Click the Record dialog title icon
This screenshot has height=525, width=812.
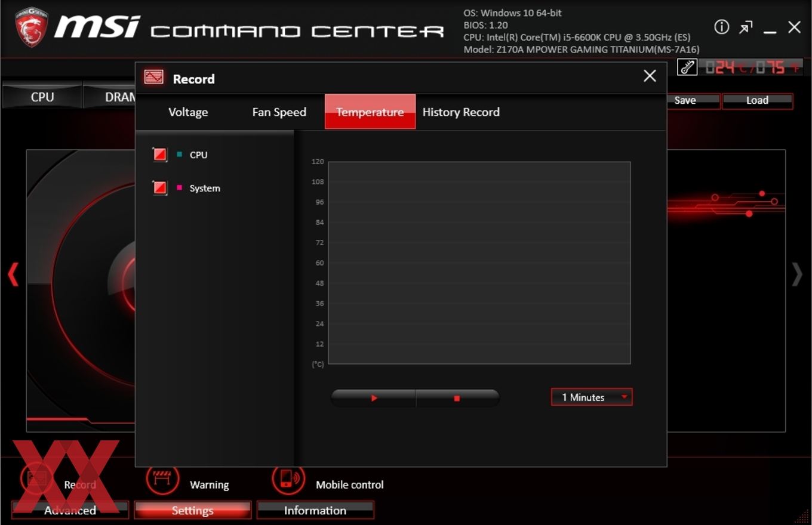pos(153,77)
